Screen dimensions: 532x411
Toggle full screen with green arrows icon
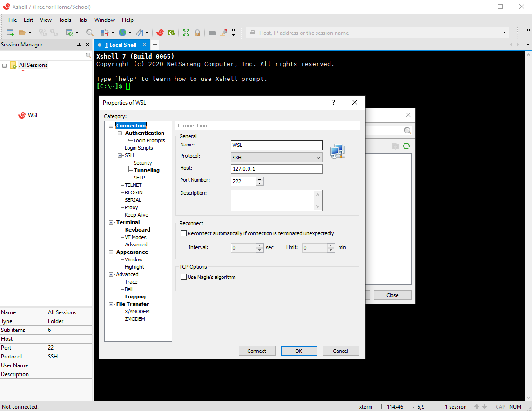tap(186, 33)
